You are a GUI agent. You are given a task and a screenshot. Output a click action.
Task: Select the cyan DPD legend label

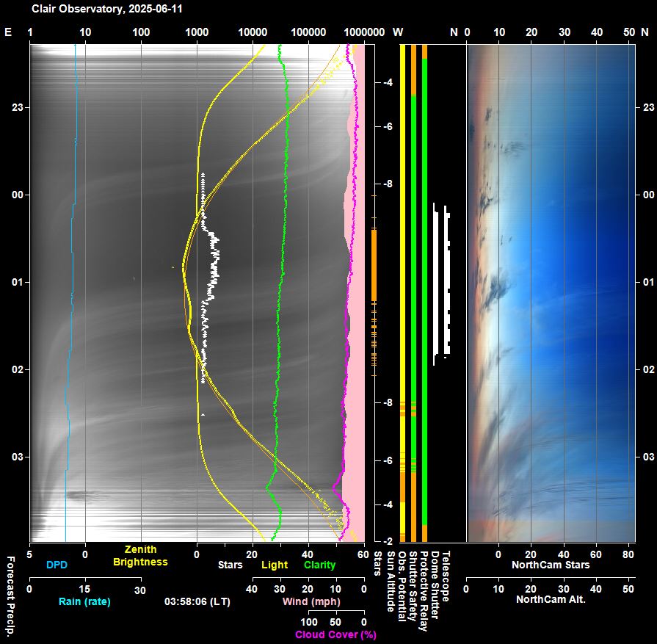(x=57, y=565)
